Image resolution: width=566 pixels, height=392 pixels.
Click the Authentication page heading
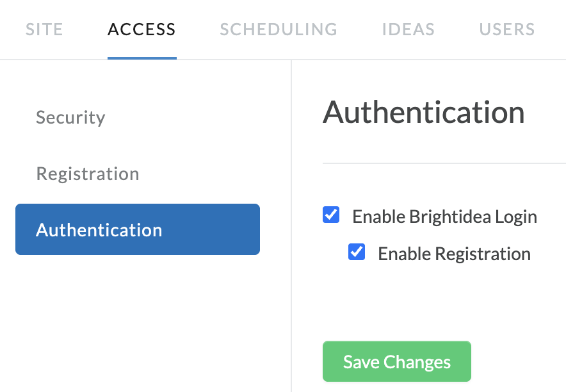click(x=423, y=112)
